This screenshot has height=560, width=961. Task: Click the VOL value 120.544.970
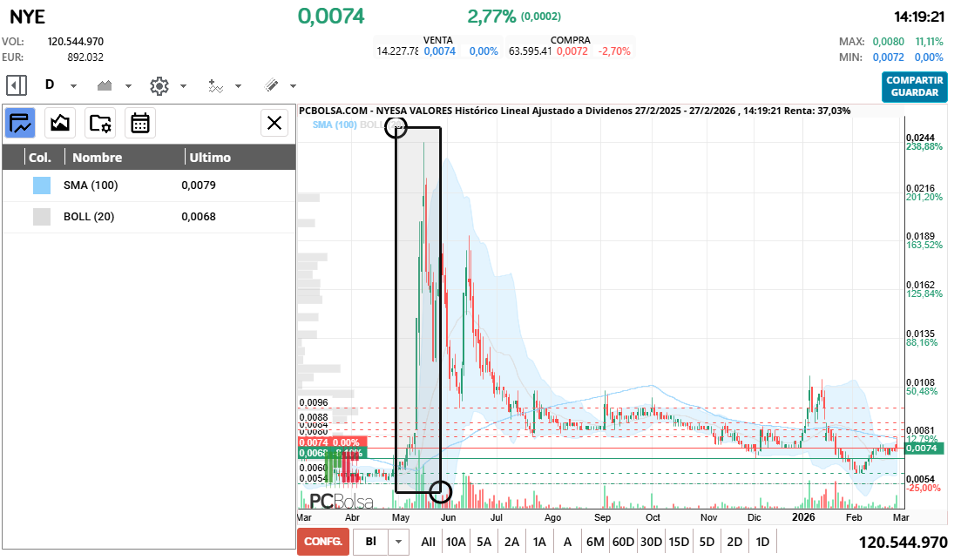pyautogui.click(x=76, y=42)
